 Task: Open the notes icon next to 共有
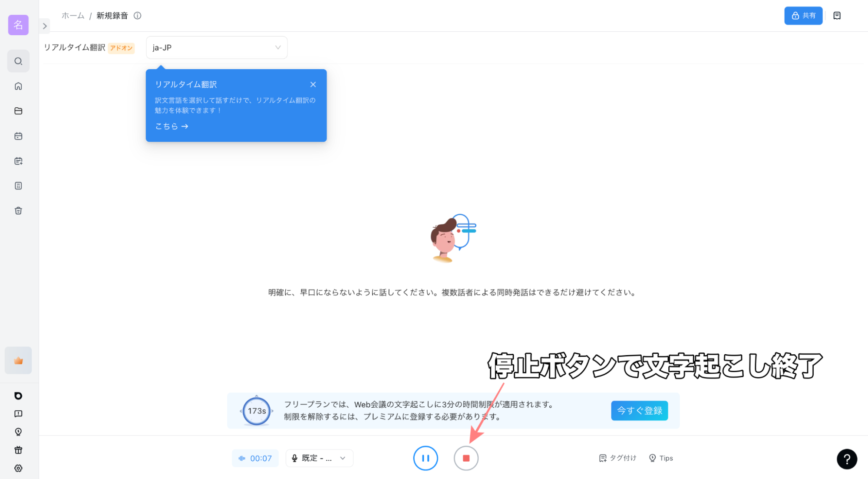837,16
